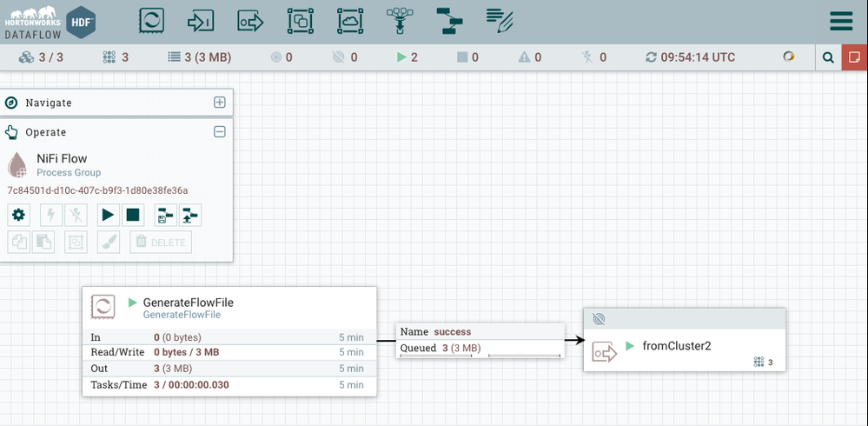Open configuration gear in the Operate panel
Image resolution: width=868 pixels, height=426 pixels.
pyautogui.click(x=19, y=214)
